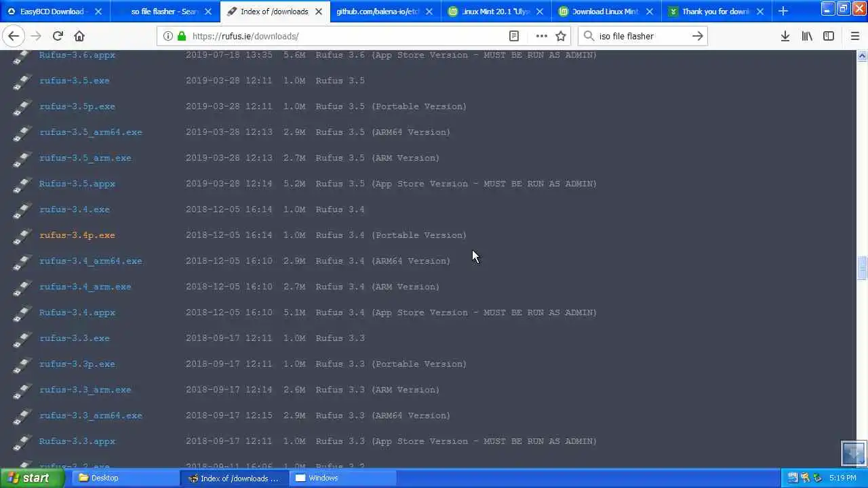868x488 pixels.
Task: Open the Windows taskbar button
Action: coord(342,478)
